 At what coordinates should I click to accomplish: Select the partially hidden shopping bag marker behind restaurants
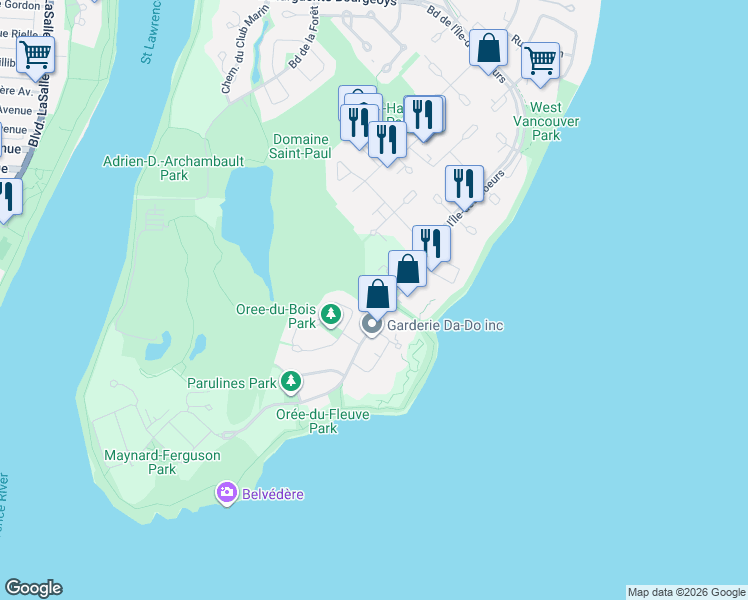coord(359,93)
